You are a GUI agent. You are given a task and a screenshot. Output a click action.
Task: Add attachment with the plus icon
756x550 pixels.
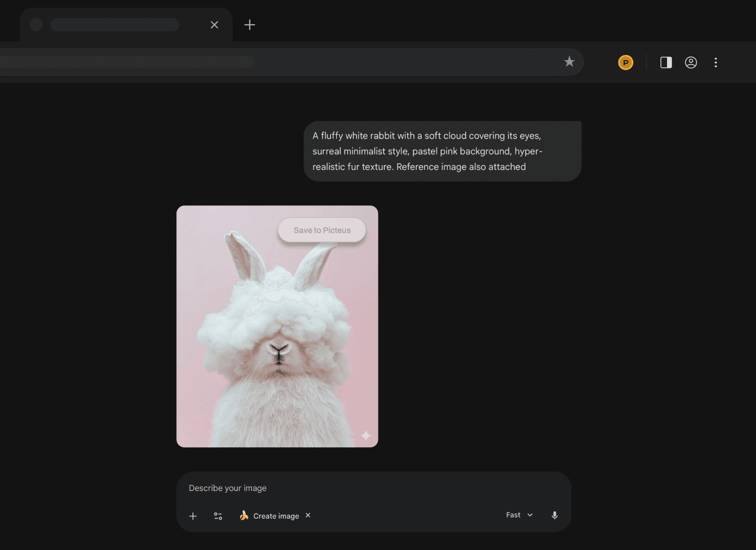coord(193,516)
